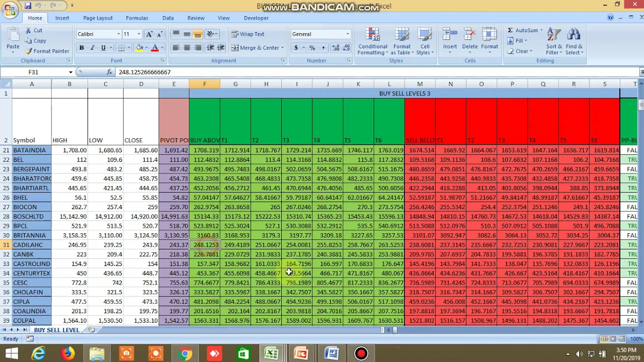Open Sort & Filter menu
Viewport: 644px width, 362px height.
click(x=554, y=41)
